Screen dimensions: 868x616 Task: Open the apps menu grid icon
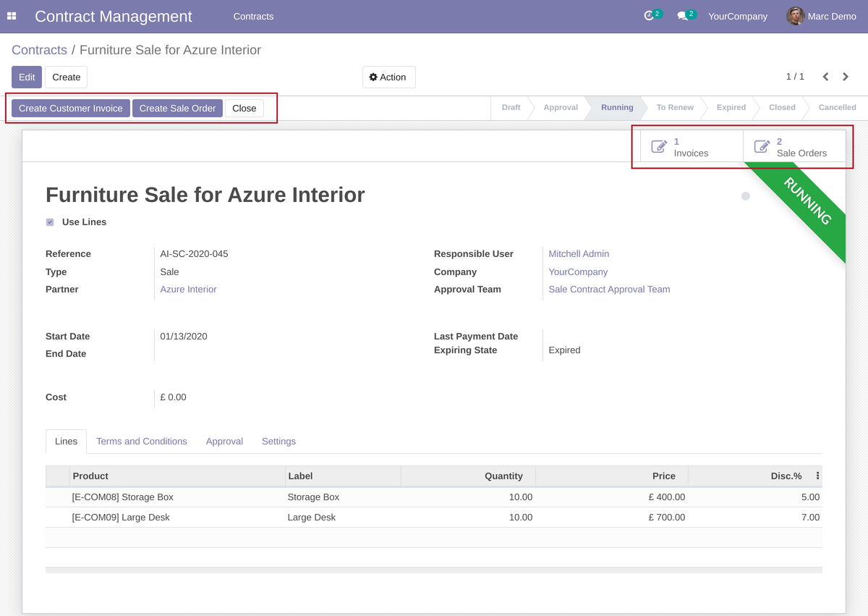point(12,16)
